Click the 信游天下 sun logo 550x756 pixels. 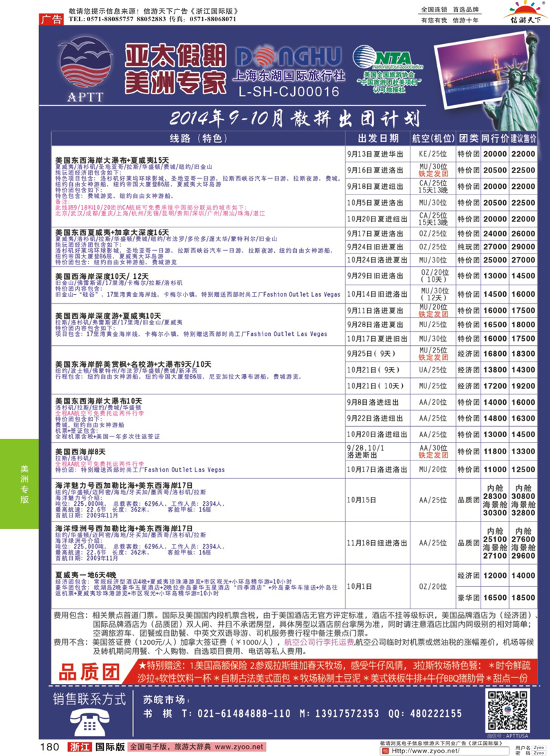click(x=525, y=12)
